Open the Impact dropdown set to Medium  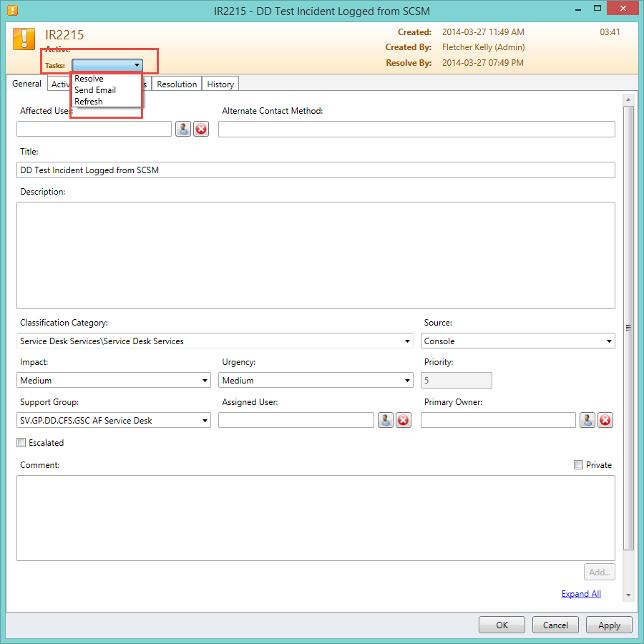205,381
